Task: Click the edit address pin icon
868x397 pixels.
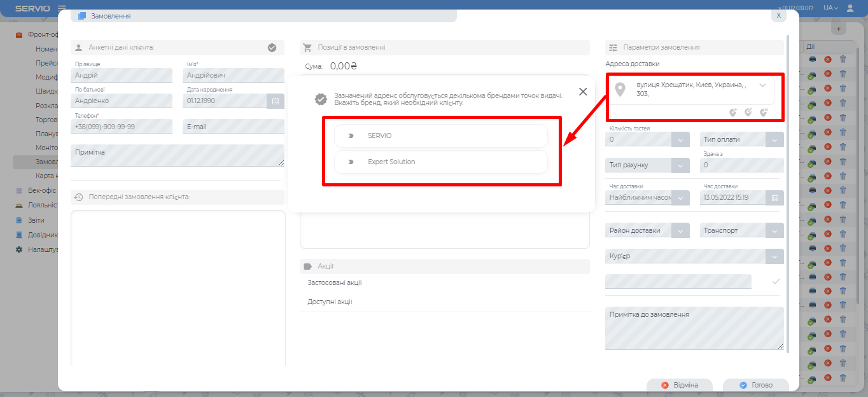Action: (x=748, y=113)
